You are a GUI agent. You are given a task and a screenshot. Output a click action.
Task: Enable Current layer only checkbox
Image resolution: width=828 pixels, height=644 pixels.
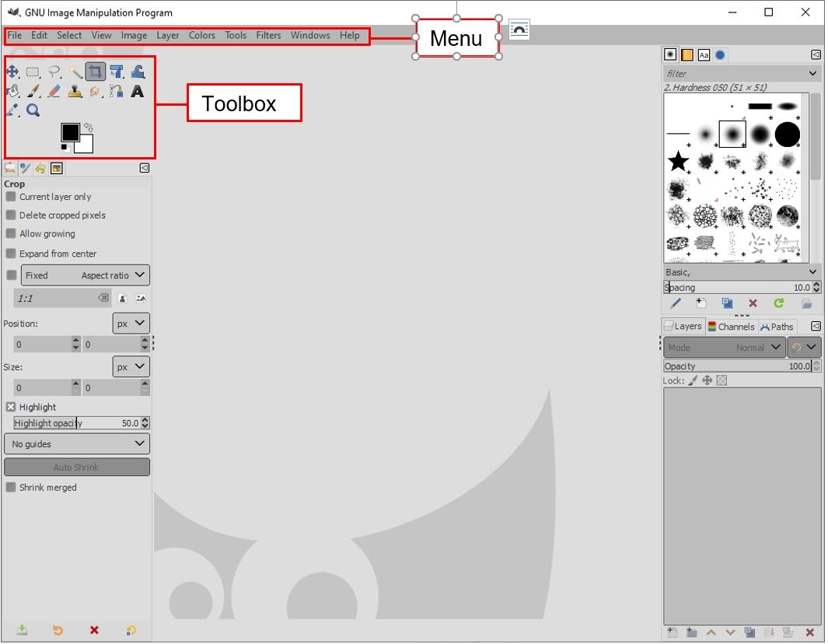tap(11, 197)
